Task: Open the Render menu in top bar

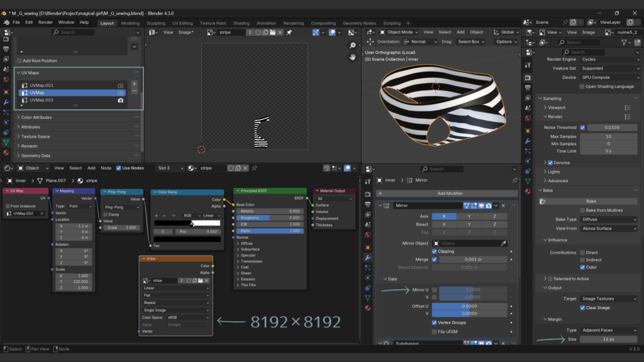Action: click(x=45, y=22)
